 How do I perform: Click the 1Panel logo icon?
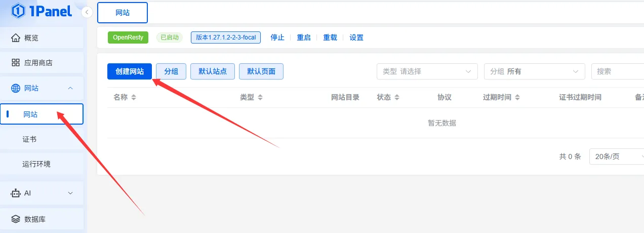click(18, 11)
